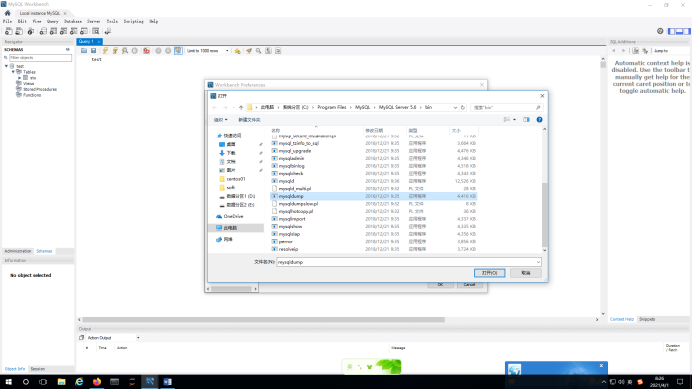Reconnect to DBMS toolbar icon
The height and width of the screenshot is (390, 693).
coord(107,31)
